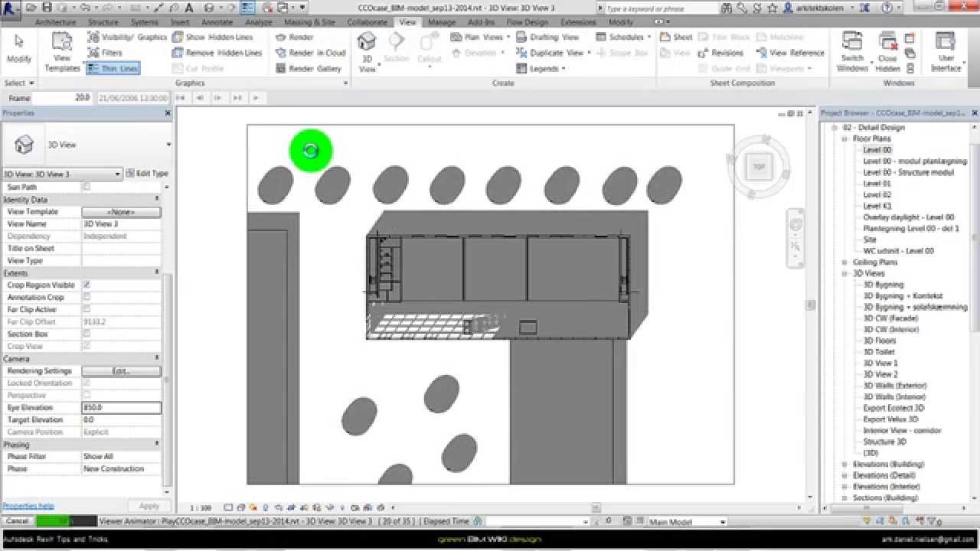Click the Render tool

pos(294,37)
